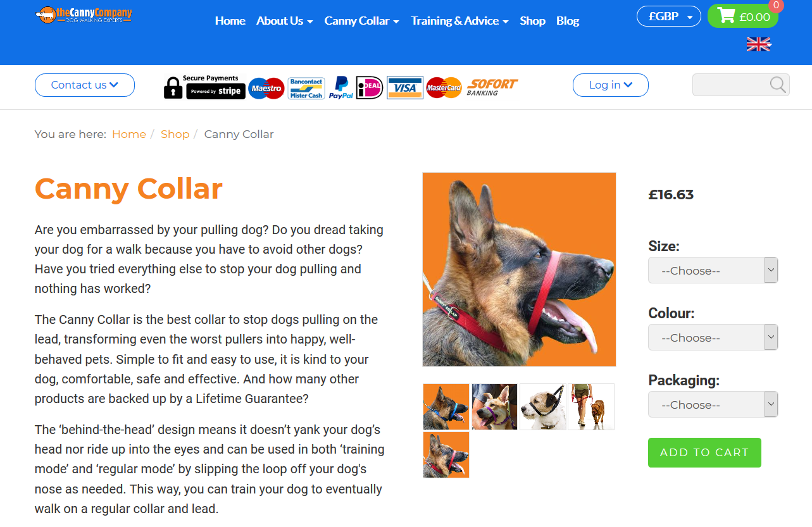Expand the Contact us menu
812x527 pixels.
point(85,85)
